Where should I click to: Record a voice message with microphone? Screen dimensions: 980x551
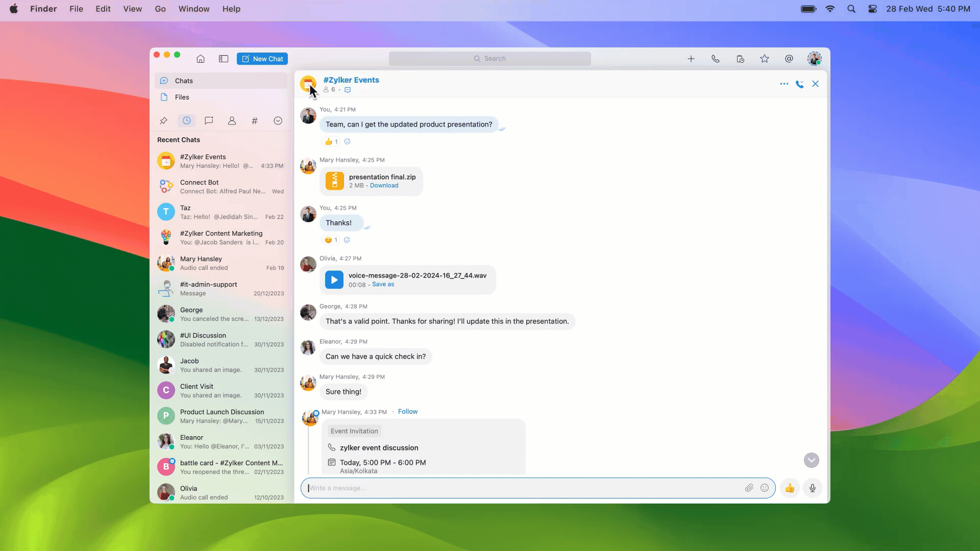(x=813, y=488)
